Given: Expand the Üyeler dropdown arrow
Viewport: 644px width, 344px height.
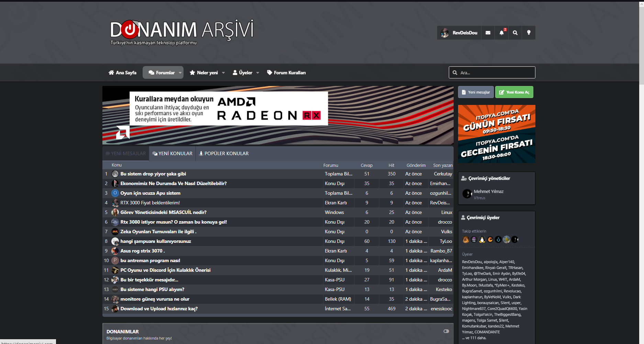Looking at the screenshot, I should tap(258, 73).
